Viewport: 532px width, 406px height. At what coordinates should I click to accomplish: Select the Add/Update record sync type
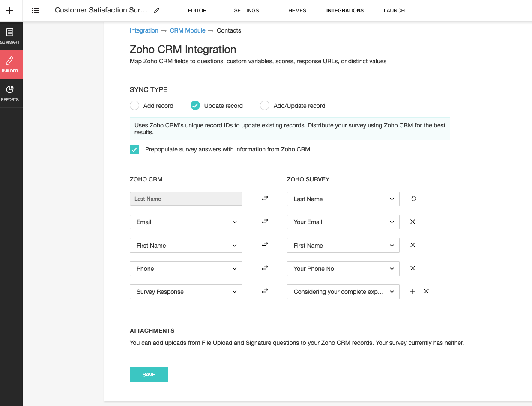pos(265,105)
